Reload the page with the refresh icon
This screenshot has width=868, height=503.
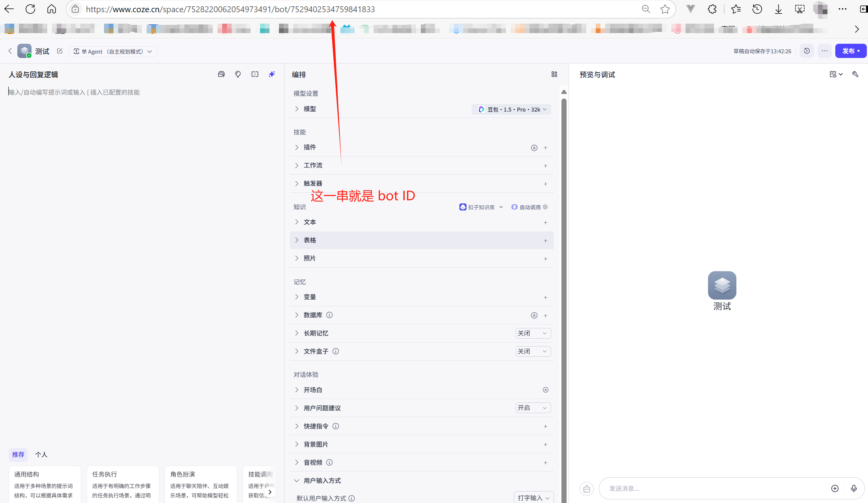[30, 9]
